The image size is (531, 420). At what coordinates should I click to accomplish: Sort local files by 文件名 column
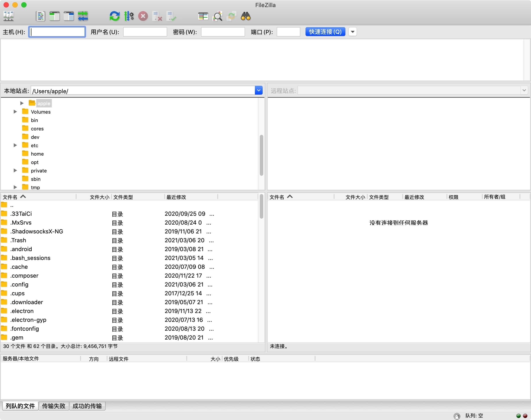pos(38,197)
